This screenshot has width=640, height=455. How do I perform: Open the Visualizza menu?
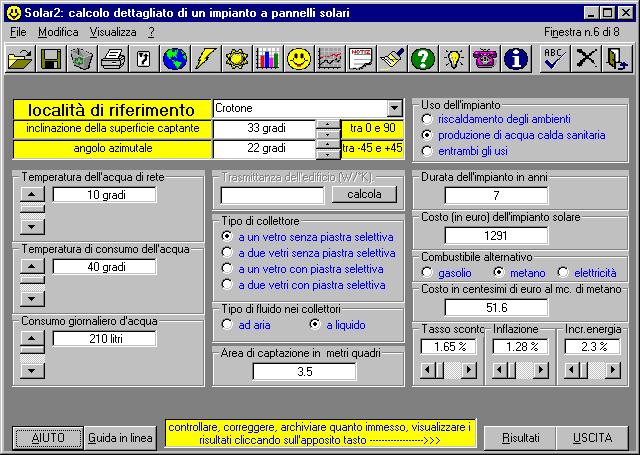point(110,32)
